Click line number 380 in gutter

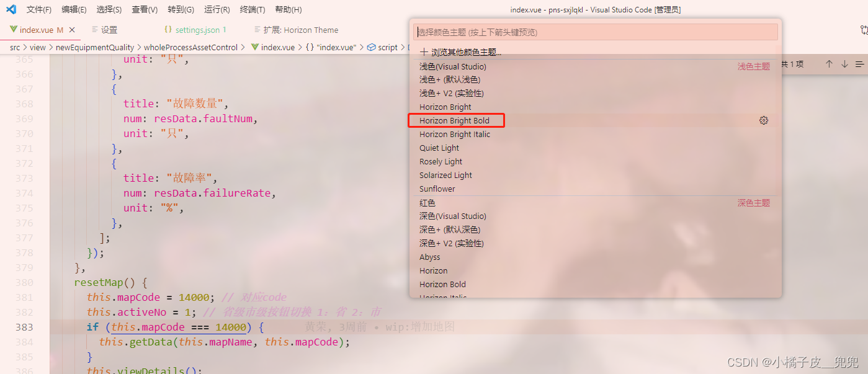[x=24, y=282]
